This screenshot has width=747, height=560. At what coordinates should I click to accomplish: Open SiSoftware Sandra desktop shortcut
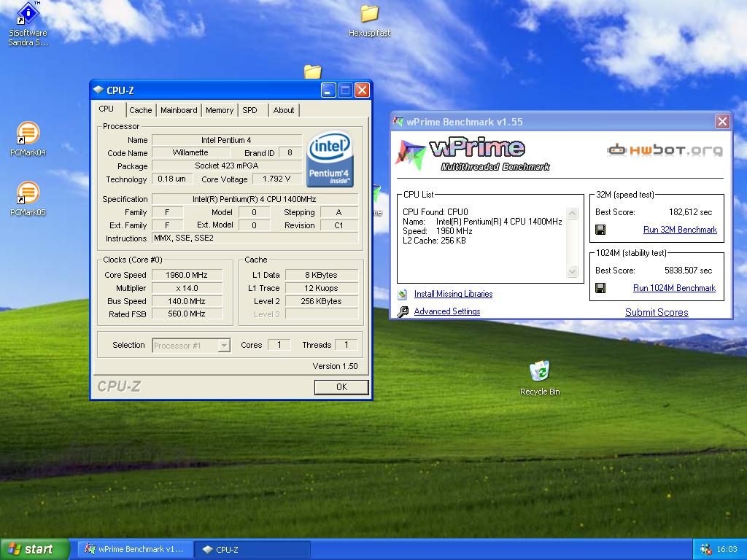pyautogui.click(x=28, y=24)
